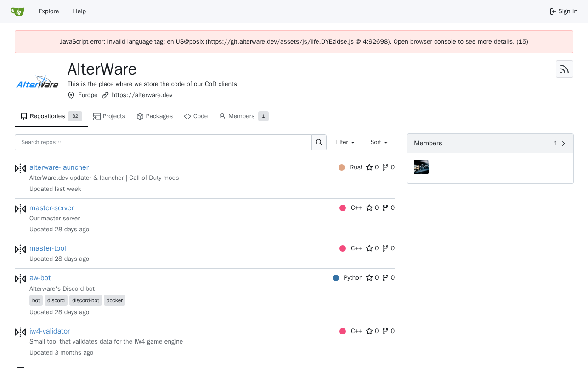Viewport: 588px width, 368px height.
Task: Click the AlterWare organization logo
Action: pyautogui.click(x=38, y=83)
